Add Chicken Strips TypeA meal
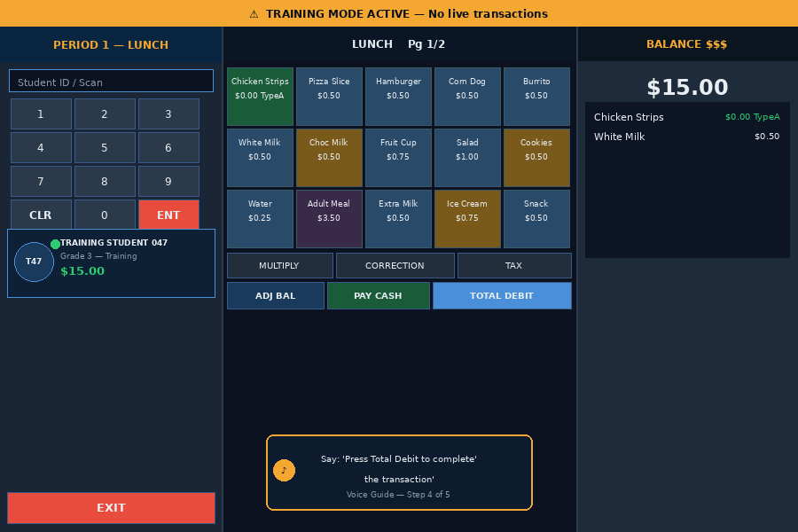Screen dimensions: 798x532 (260, 97)
